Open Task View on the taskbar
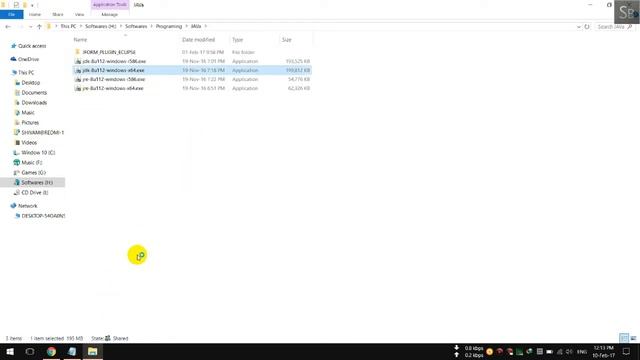This screenshot has width=640, height=360. (30, 351)
